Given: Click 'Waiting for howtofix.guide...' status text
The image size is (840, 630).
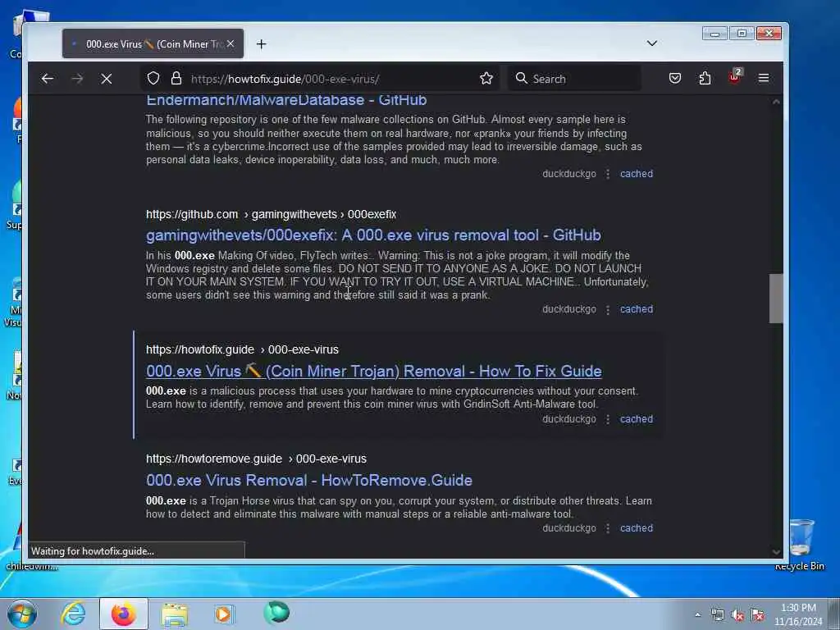Looking at the screenshot, I should (93, 550).
